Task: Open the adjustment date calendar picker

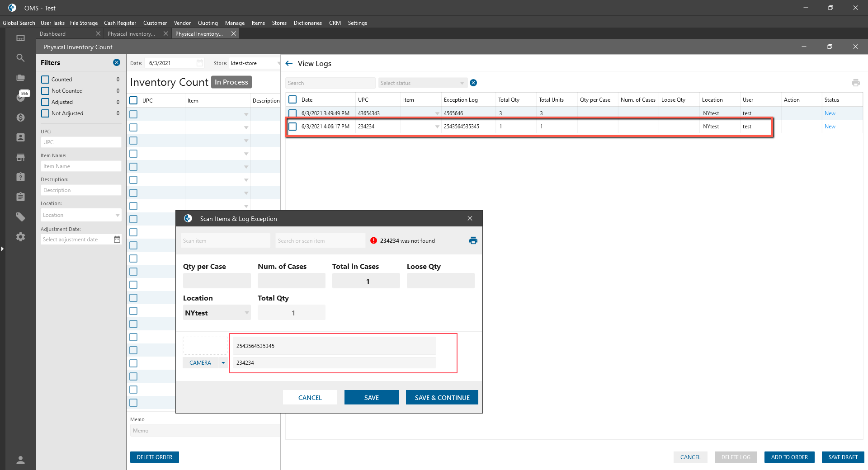Action: (x=117, y=240)
